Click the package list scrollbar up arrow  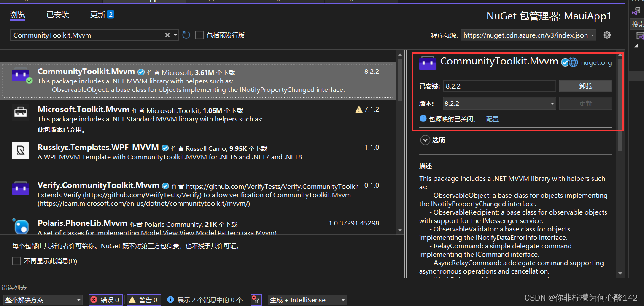[400, 55]
